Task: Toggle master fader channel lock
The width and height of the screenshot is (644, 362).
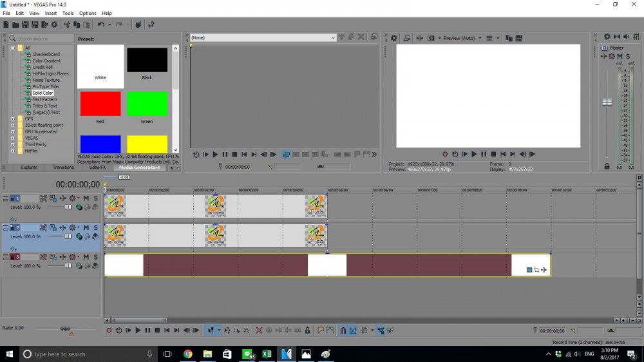Action: [x=607, y=166]
